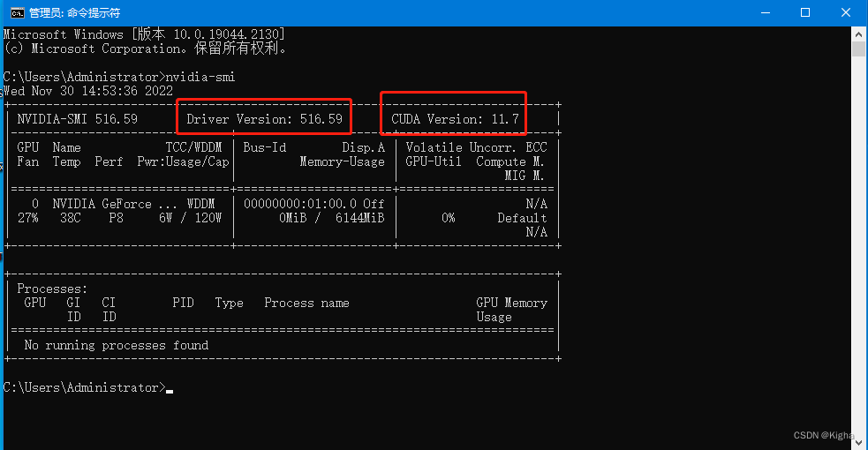Minimize the Command Prompt window
This screenshot has width=868, height=450.
coord(766,12)
